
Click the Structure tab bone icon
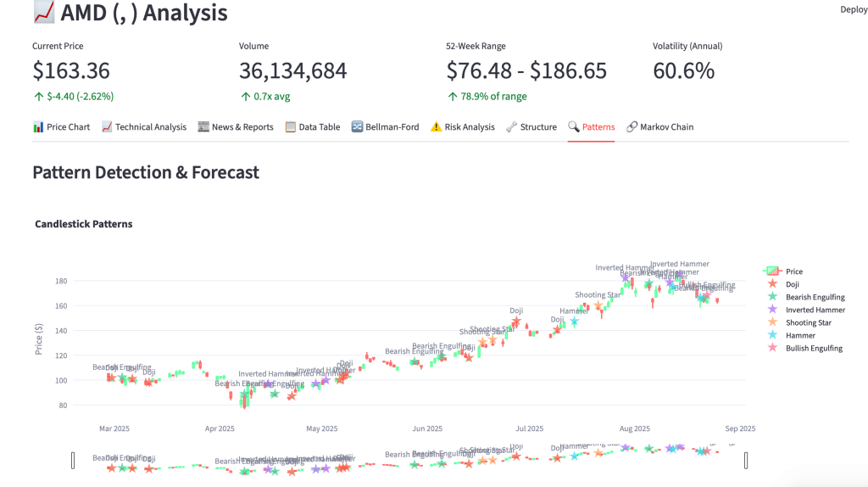[511, 127]
